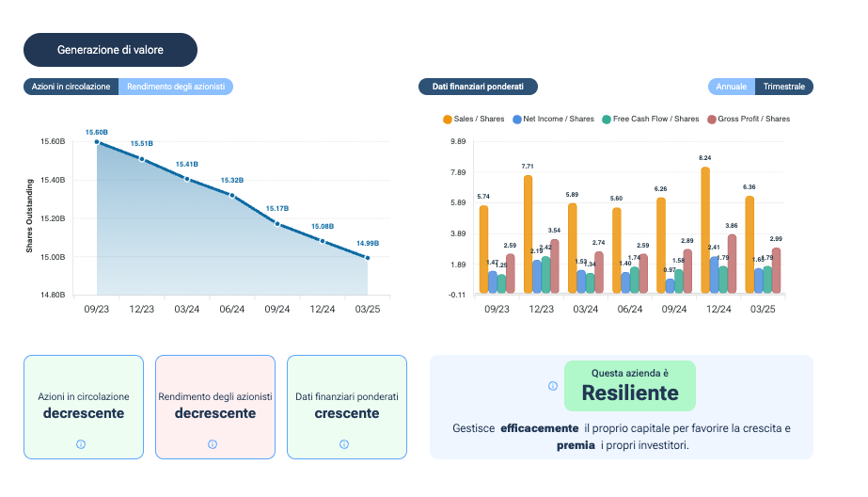Image resolution: width=868 pixels, height=497 pixels.
Task: Click info icon in Dati finanziari ponderati card
Action: click(x=344, y=444)
